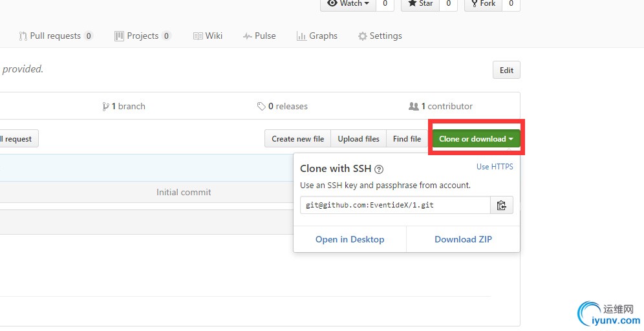
Task: Switch to Use HTTPS link
Action: 495,167
